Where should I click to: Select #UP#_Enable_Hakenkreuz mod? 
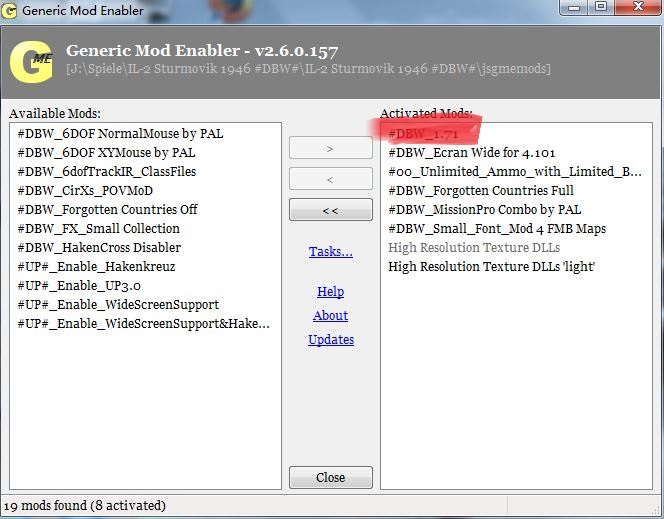tap(96, 267)
